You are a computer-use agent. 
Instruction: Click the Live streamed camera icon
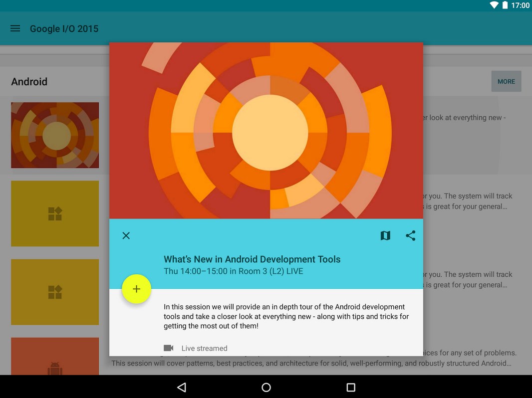click(169, 348)
